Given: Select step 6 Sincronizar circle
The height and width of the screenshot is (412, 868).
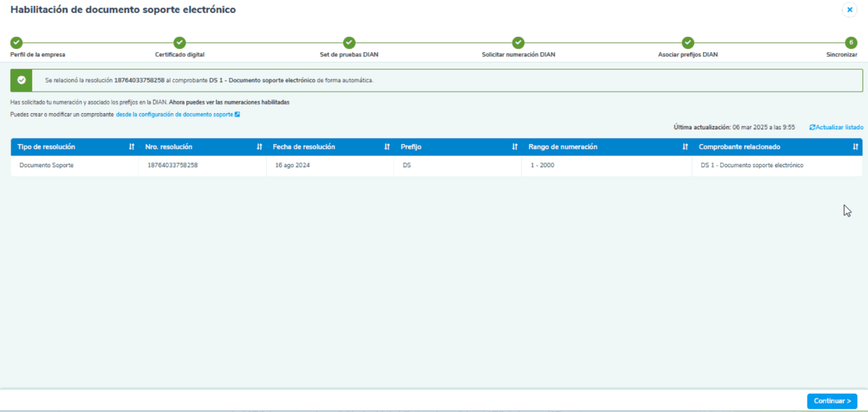Looking at the screenshot, I should tap(851, 43).
